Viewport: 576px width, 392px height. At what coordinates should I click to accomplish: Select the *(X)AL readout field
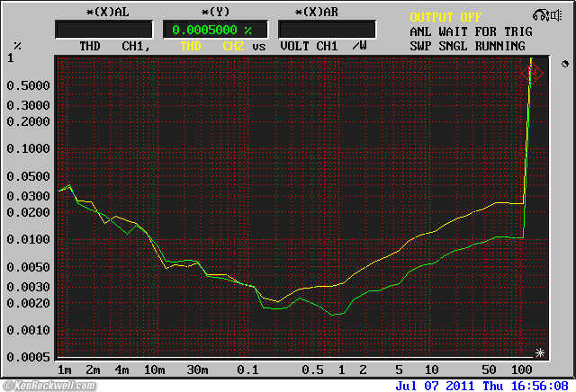[x=104, y=30]
